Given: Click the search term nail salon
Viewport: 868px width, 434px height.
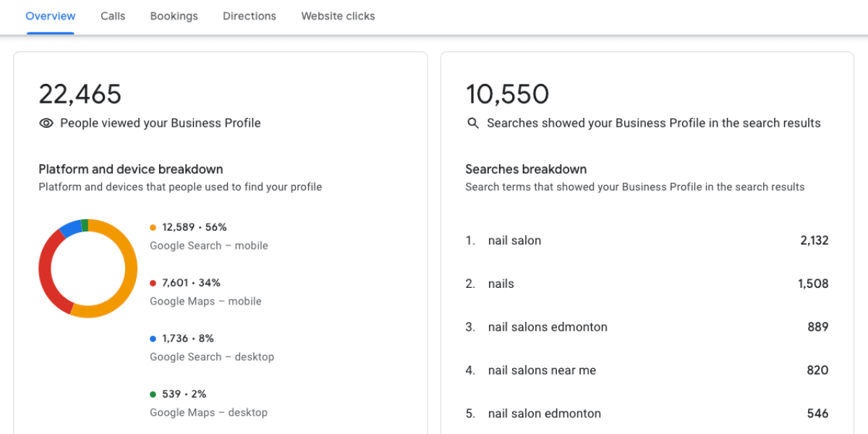Looking at the screenshot, I should click(514, 240).
